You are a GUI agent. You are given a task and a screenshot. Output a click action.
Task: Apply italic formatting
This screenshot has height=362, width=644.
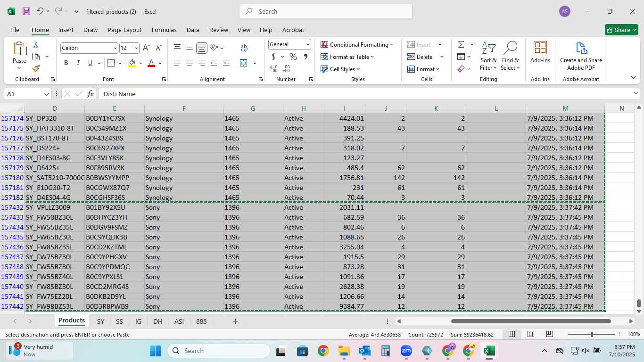click(x=78, y=63)
